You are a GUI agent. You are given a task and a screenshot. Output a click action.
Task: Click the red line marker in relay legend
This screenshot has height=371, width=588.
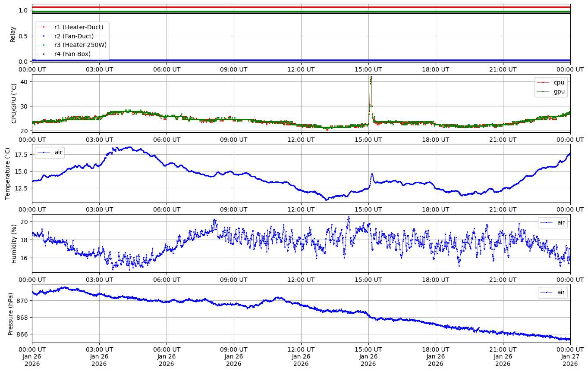tap(44, 27)
